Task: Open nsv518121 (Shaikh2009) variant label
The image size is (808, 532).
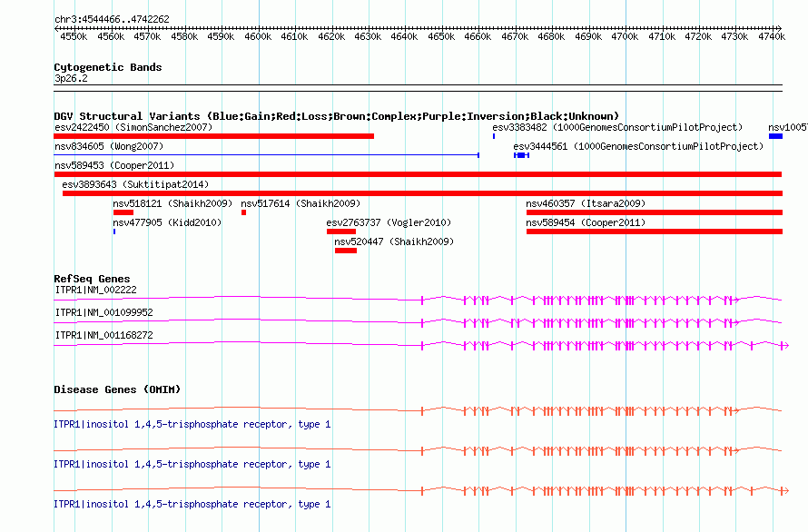Action: 172,203
